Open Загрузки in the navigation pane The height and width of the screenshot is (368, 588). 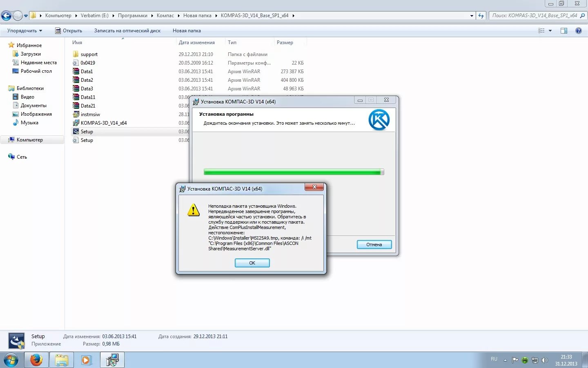click(x=31, y=54)
